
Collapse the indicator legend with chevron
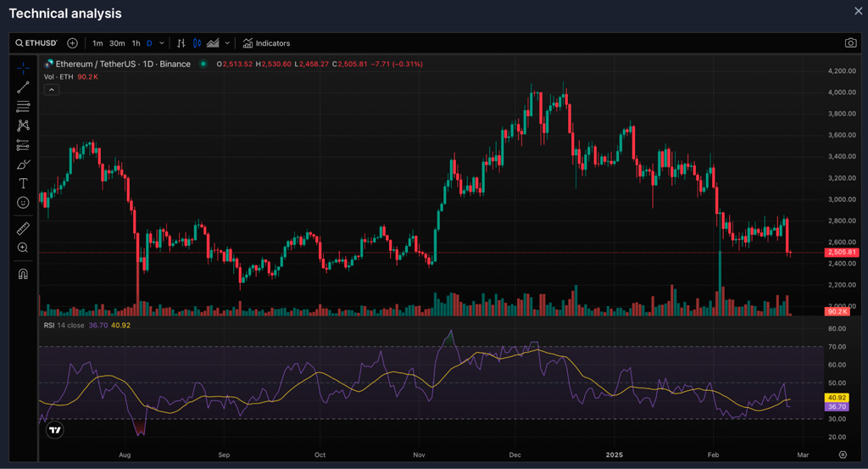[52, 90]
